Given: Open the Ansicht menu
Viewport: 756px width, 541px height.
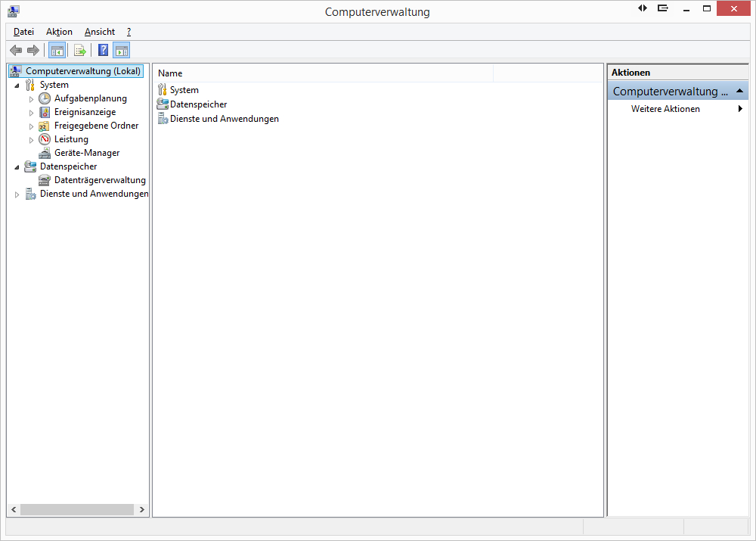Looking at the screenshot, I should pos(100,32).
